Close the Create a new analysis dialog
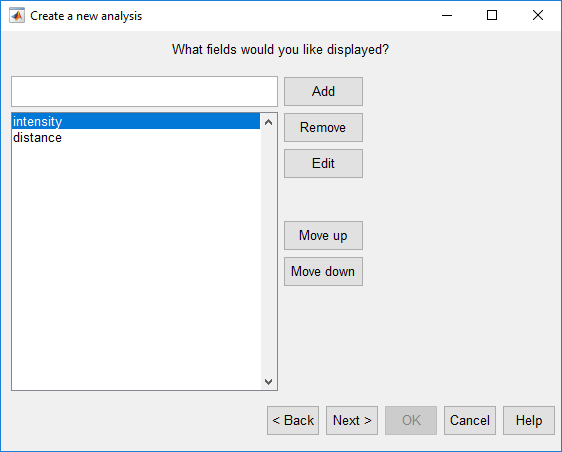 pos(538,15)
